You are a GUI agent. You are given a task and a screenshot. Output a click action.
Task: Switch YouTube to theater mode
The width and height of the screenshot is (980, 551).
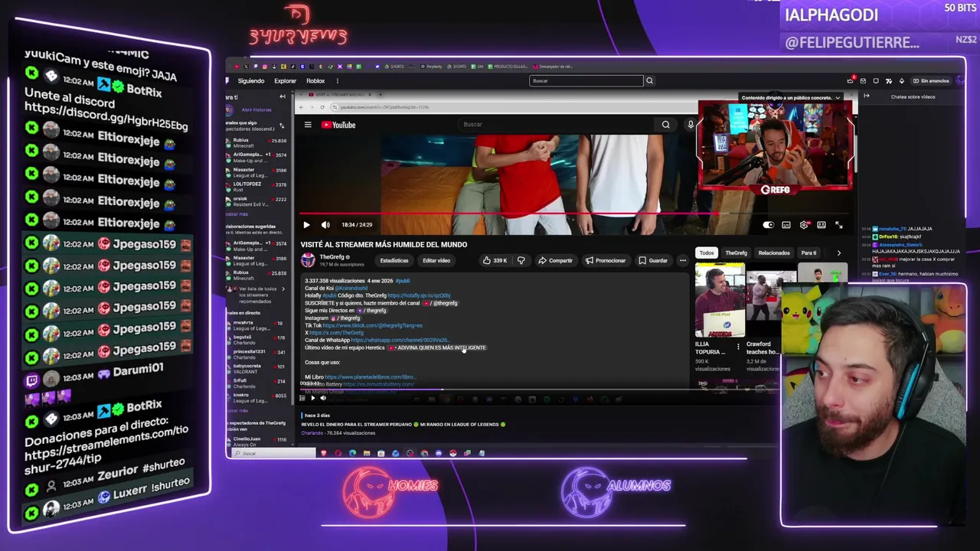(x=822, y=225)
